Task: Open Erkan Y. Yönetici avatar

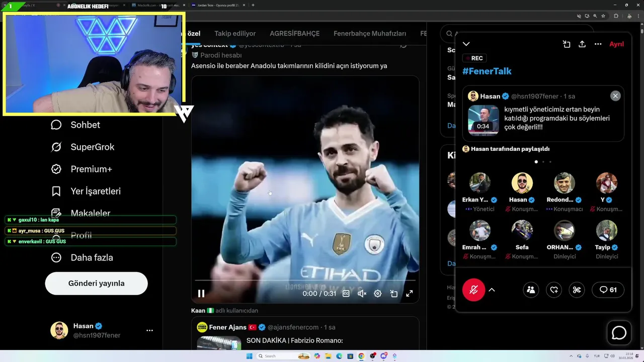Action: pos(480,183)
